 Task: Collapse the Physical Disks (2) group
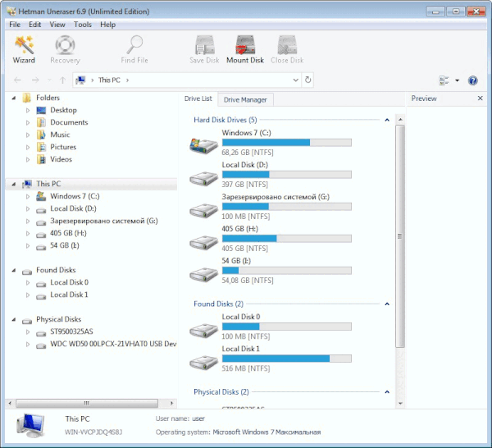pyautogui.click(x=387, y=392)
